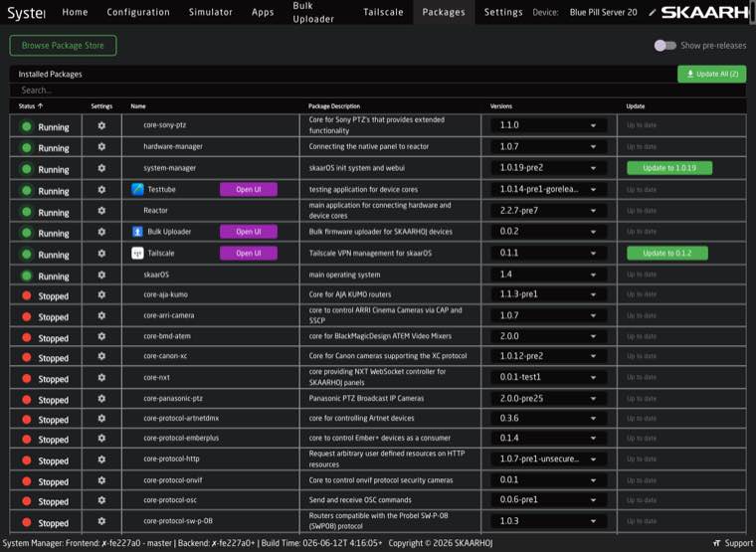Click Browse Package Store button
The image size is (756, 552).
pyautogui.click(x=63, y=46)
